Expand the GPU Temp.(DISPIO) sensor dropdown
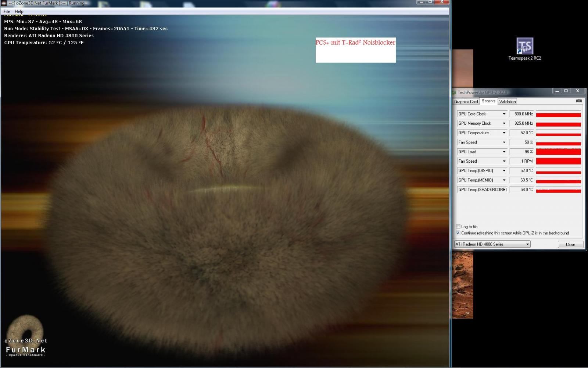The width and height of the screenshot is (588, 368). click(504, 171)
